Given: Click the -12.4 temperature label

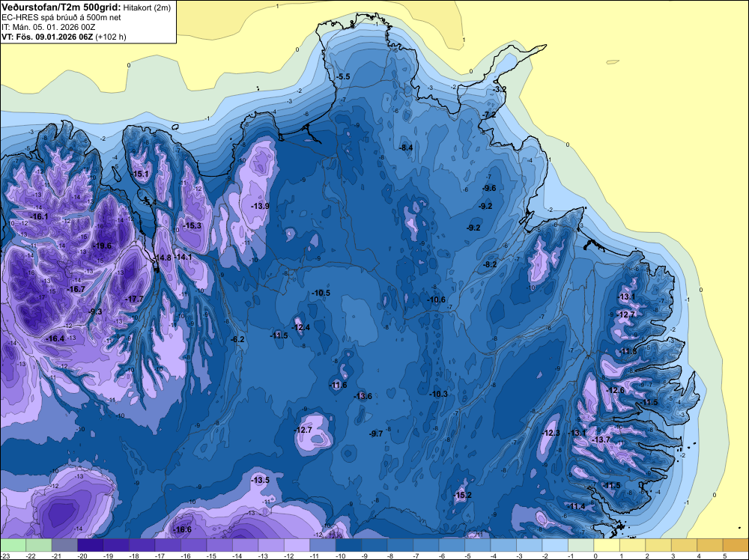Looking at the screenshot, I should [x=300, y=327].
